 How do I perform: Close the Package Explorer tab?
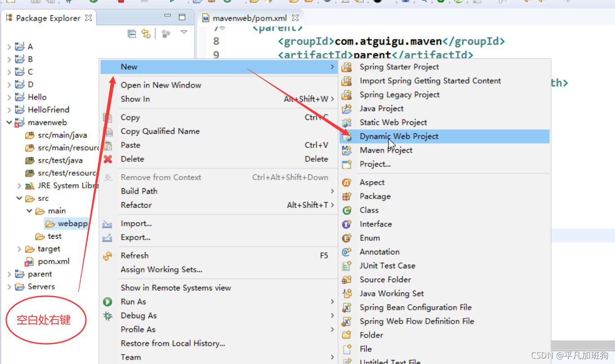pyautogui.click(x=89, y=18)
